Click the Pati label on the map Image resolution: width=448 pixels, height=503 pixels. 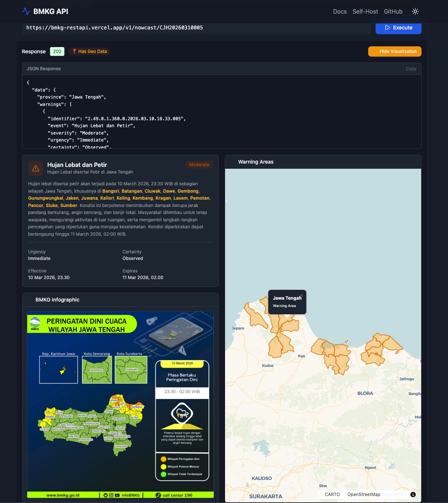click(301, 356)
